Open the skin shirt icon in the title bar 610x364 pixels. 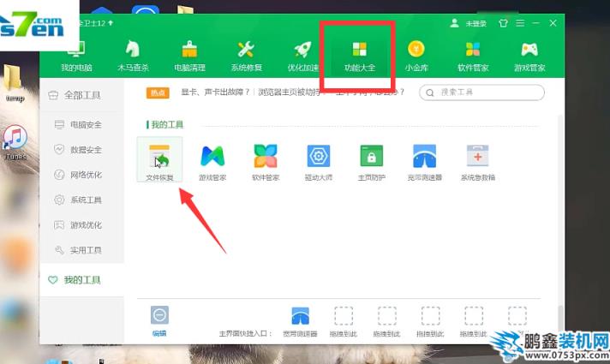click(x=503, y=23)
